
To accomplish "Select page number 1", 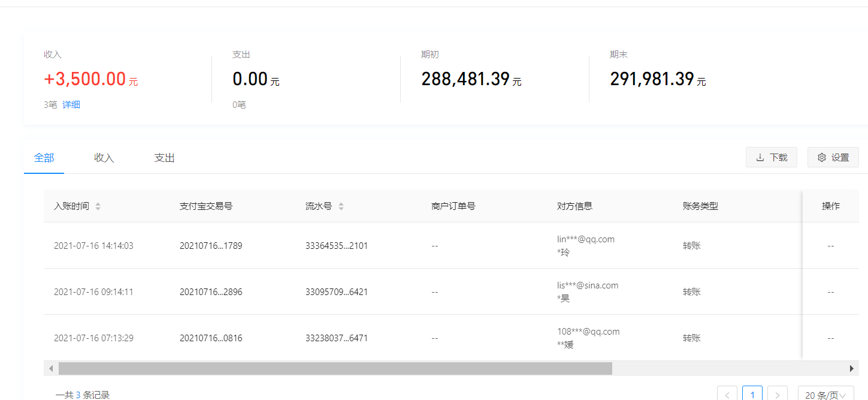I will [752, 395].
